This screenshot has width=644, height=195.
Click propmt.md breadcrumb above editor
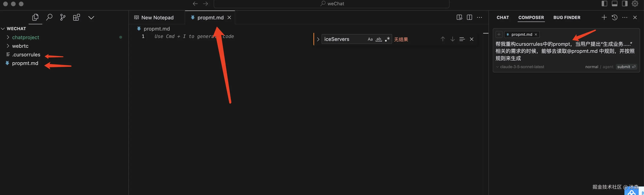[157, 29]
